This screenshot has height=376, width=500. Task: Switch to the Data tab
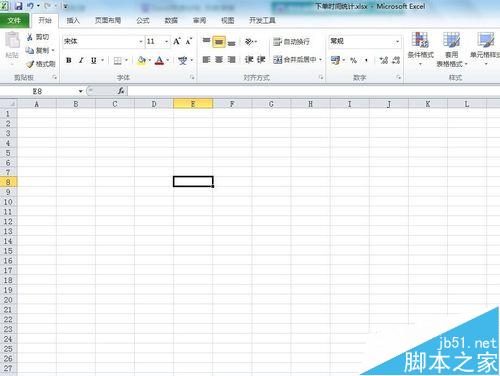click(x=171, y=21)
